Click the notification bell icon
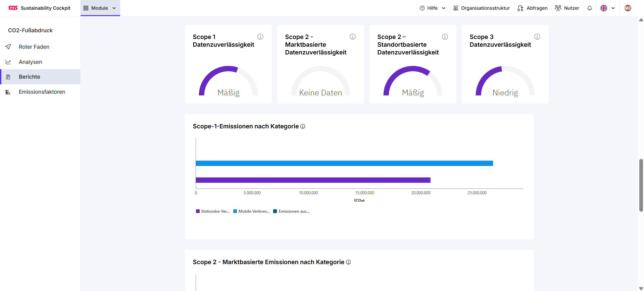 (589, 8)
